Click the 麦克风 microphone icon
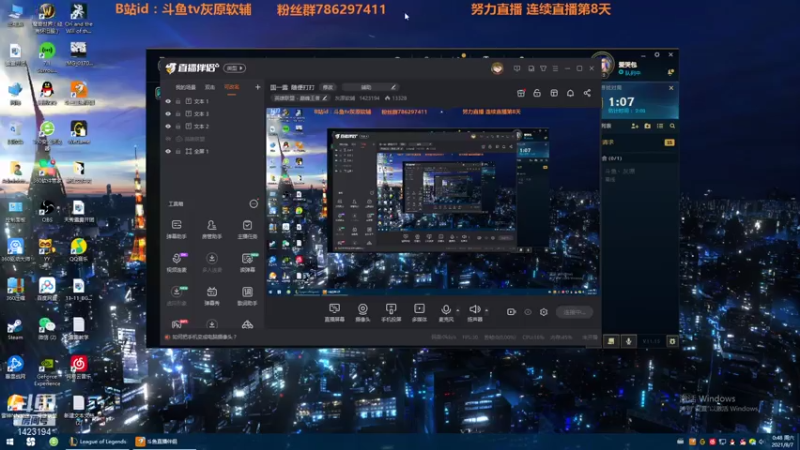This screenshot has height=450, width=800. [445, 309]
